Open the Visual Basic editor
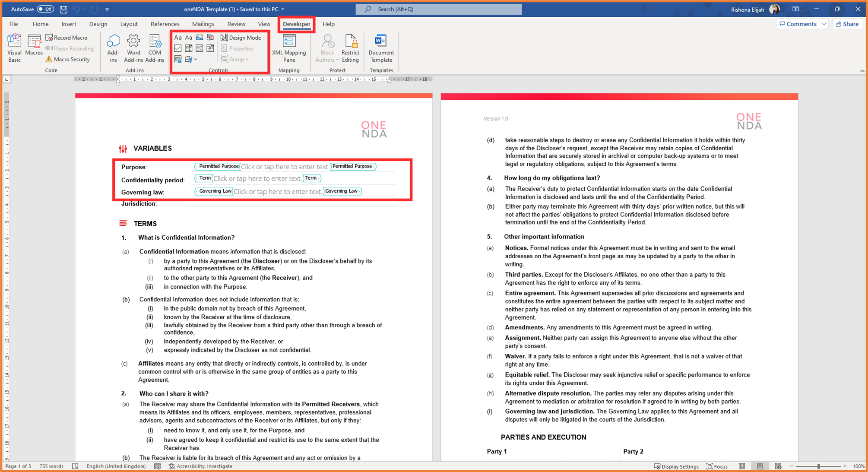 14,48
